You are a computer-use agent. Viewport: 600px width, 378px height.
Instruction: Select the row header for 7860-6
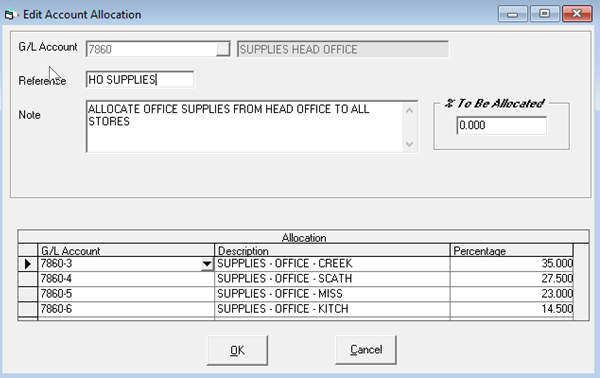[x=28, y=309]
